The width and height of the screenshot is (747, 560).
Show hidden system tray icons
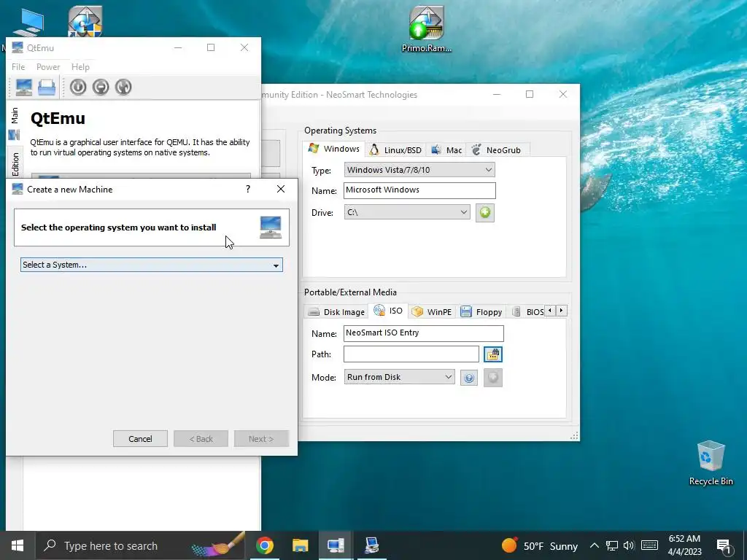click(594, 545)
